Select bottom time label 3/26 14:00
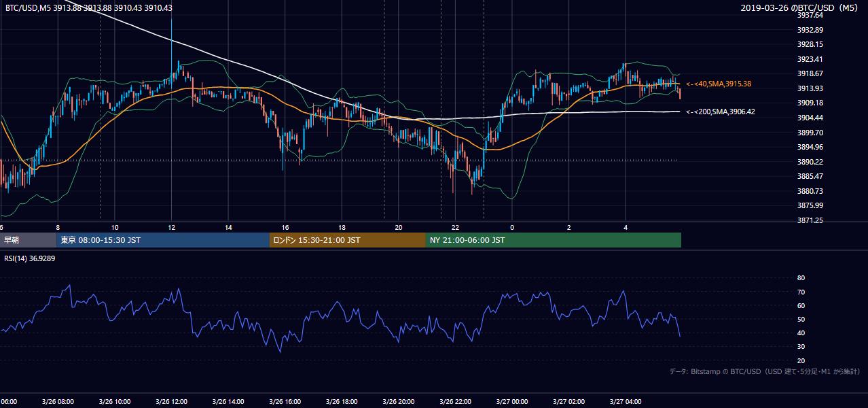This screenshot has height=408, width=868. (228, 402)
